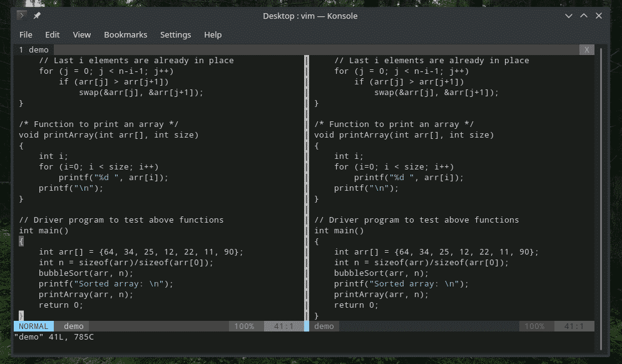
Task: Open the Edit menu
Action: (53, 35)
